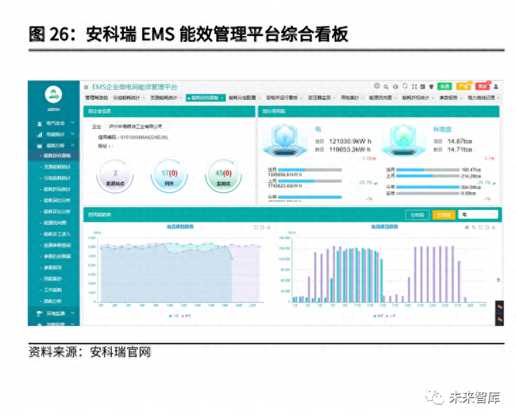Select 能源流向图 in sidebar submenu
Screen dimensions: 516x420
tap(55, 223)
